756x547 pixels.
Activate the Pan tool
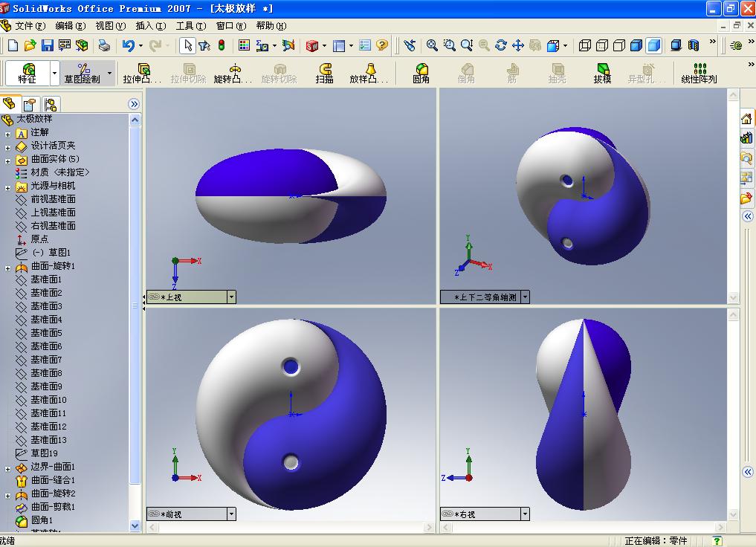click(518, 45)
